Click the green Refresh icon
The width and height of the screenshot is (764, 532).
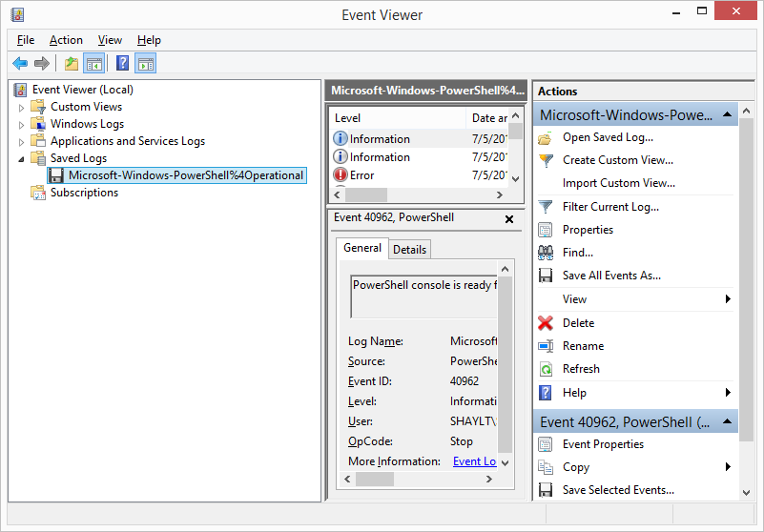(x=546, y=369)
